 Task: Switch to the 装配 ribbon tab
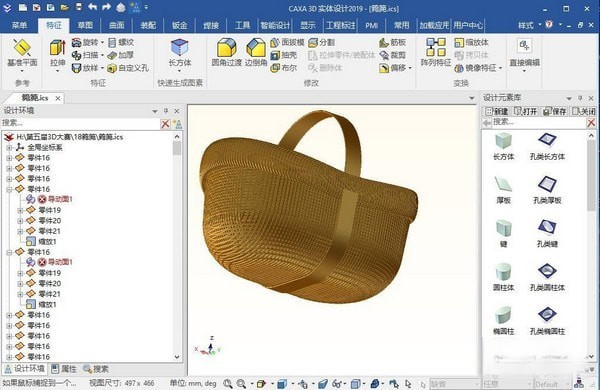pos(148,25)
